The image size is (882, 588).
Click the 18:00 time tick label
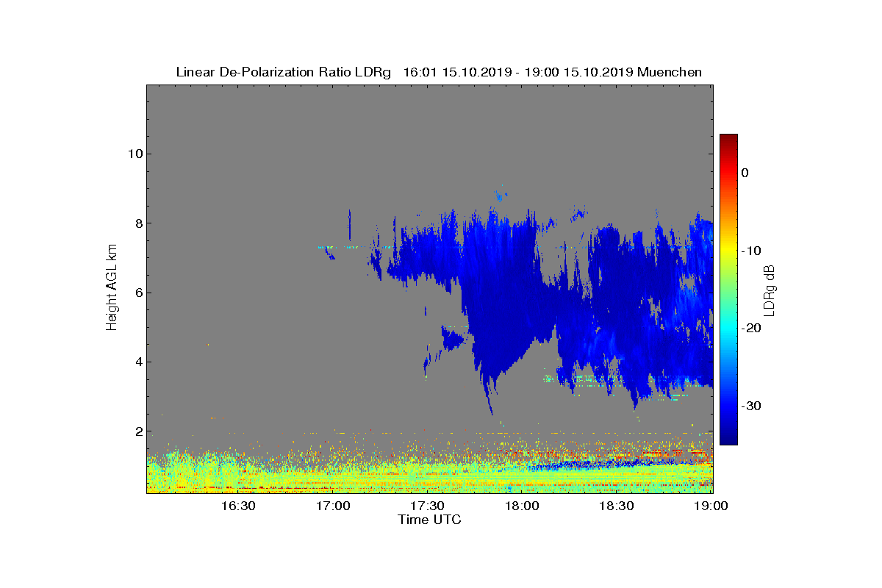523,506
